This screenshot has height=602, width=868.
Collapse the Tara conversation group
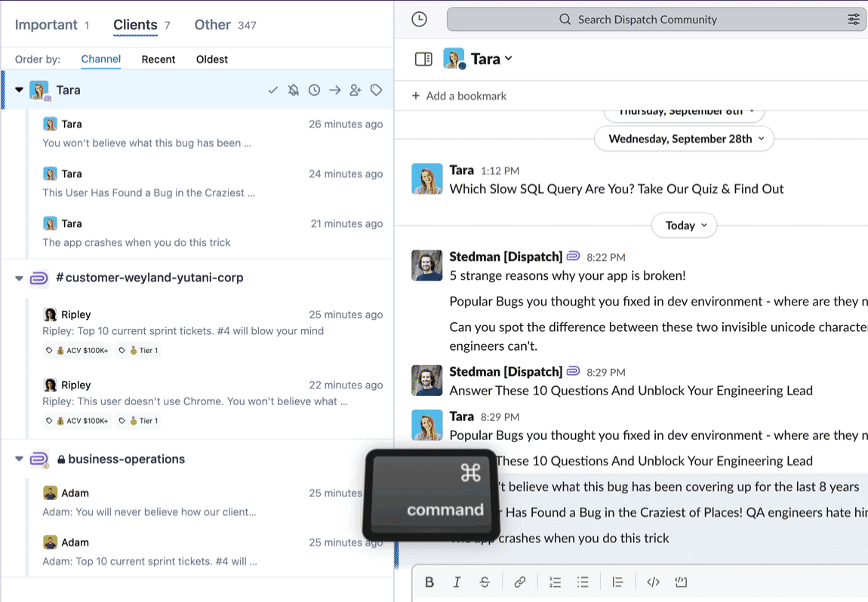click(19, 90)
